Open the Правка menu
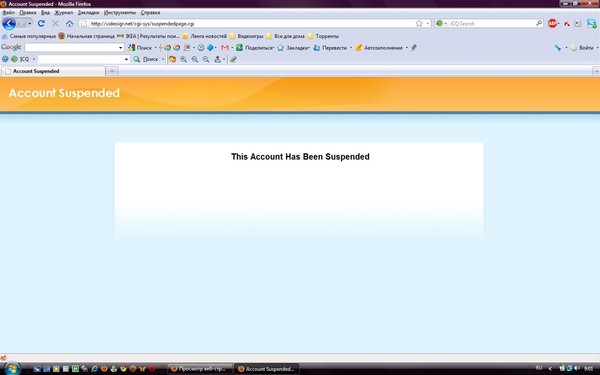Image resolution: width=600 pixels, height=375 pixels. (28, 13)
